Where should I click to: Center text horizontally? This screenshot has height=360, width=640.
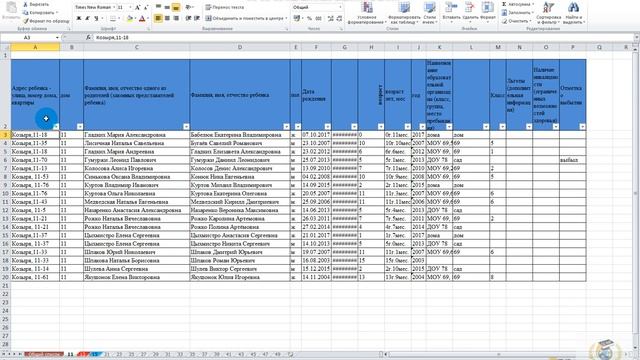167,18
